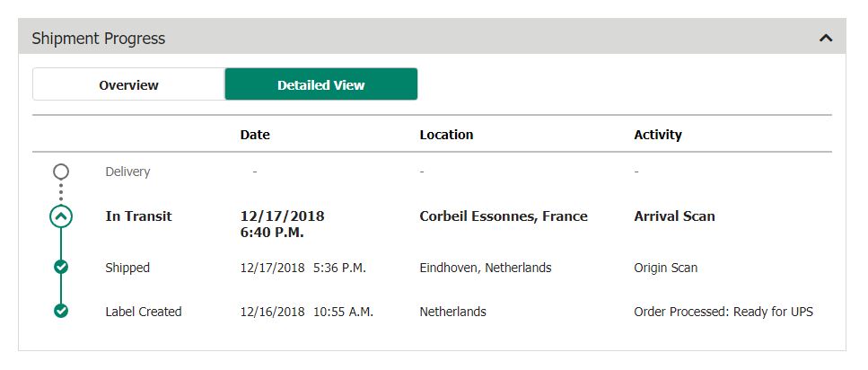Click the Shipped green checkmark icon
The height and width of the screenshot is (370, 868).
61,268
